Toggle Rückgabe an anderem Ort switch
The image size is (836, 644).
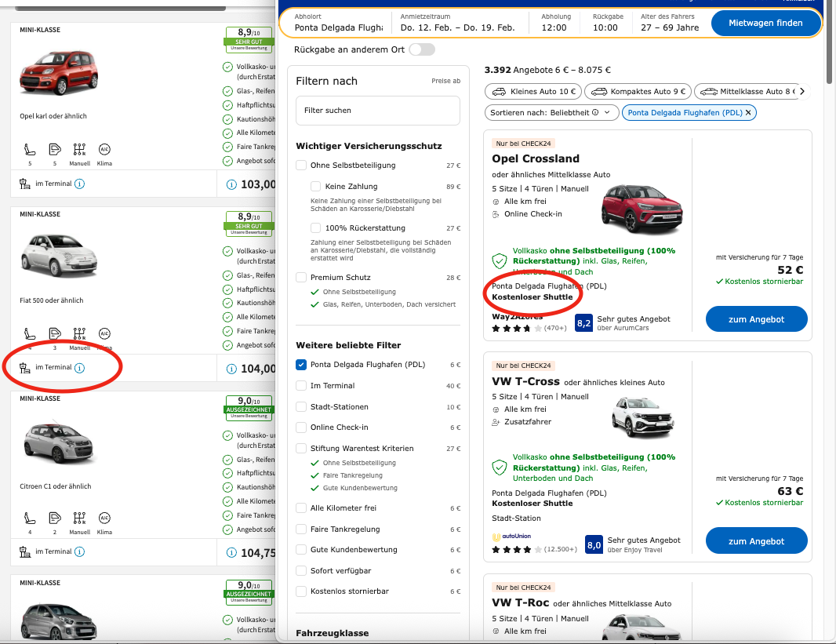point(421,49)
